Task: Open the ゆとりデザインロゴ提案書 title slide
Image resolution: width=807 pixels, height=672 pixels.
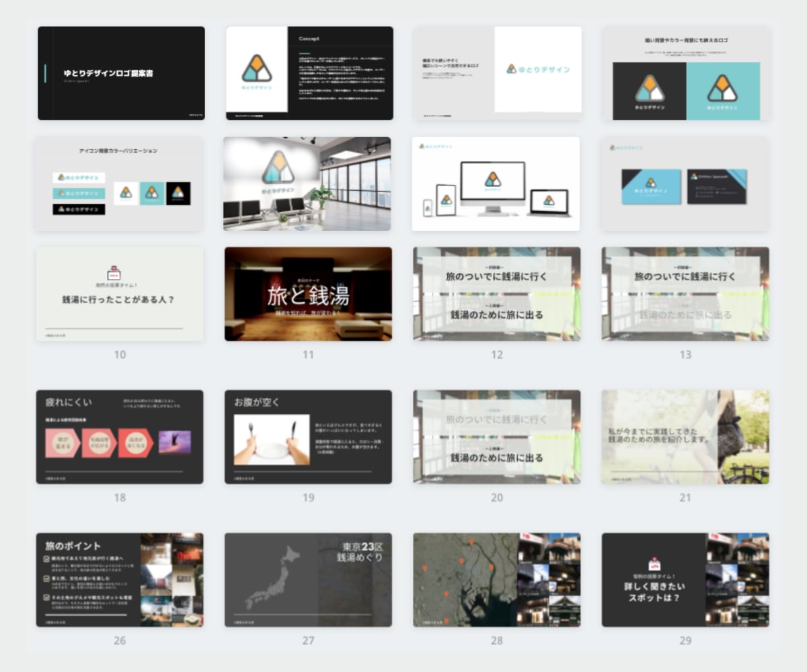Action: 121,73
